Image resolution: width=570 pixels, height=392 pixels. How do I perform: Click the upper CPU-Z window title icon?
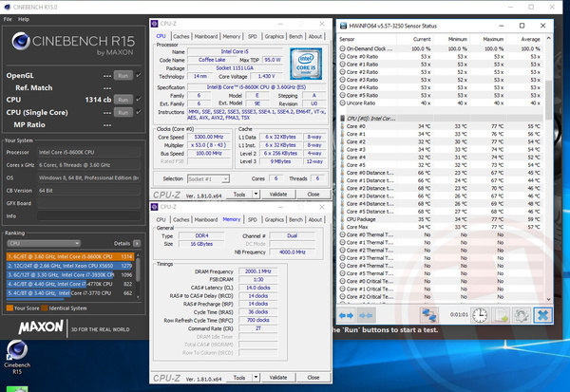(x=155, y=24)
